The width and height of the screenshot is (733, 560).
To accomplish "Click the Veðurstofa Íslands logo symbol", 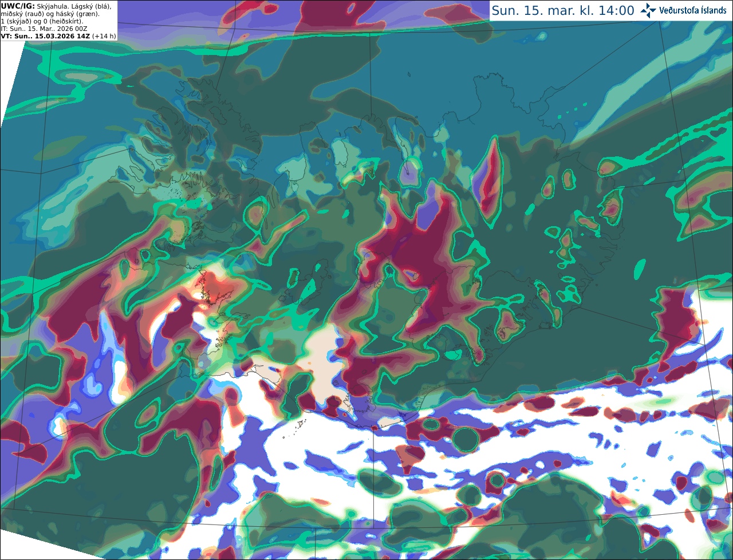I will 648,10.
